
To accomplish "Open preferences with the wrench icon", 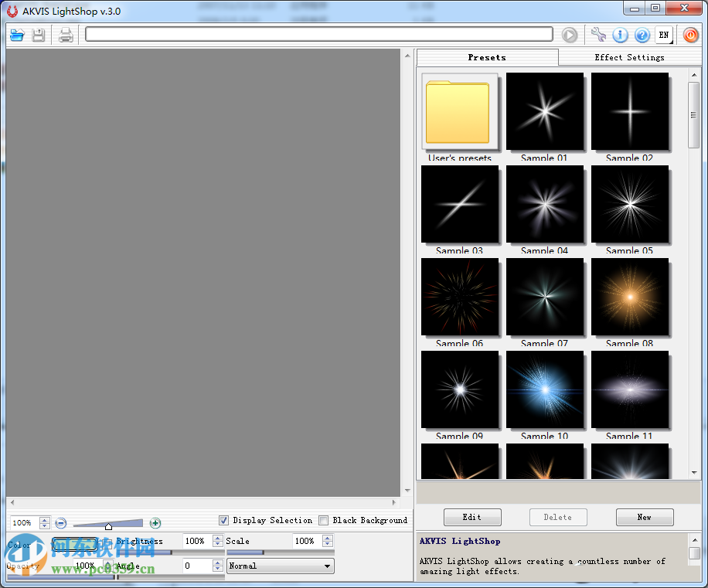I will coord(598,35).
